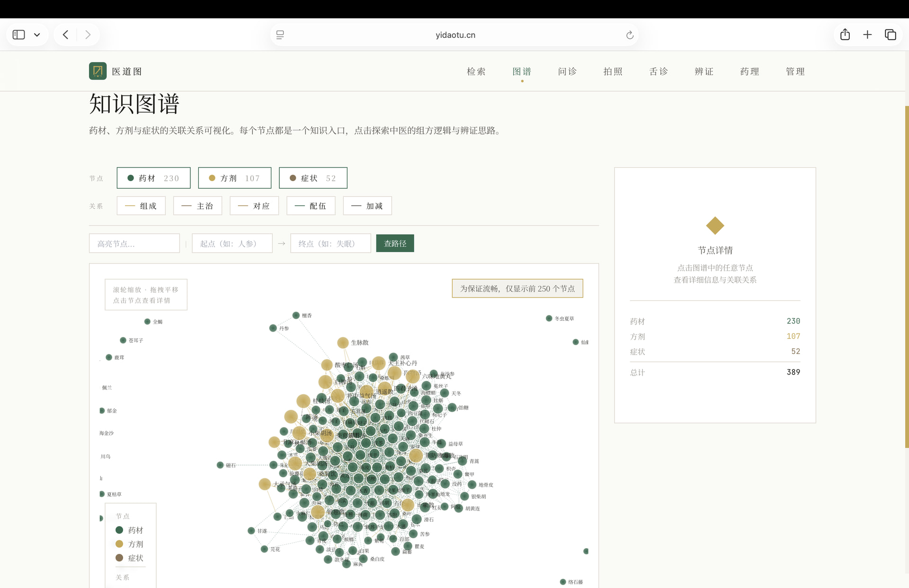This screenshot has width=909, height=588.
Task: Click the 查路径 button
Action: (x=395, y=243)
